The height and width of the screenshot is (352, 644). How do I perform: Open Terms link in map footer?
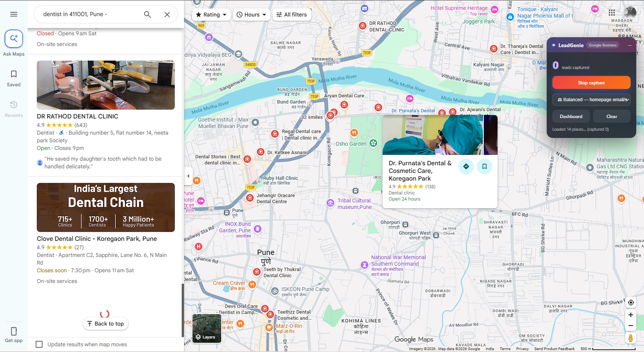(x=505, y=349)
